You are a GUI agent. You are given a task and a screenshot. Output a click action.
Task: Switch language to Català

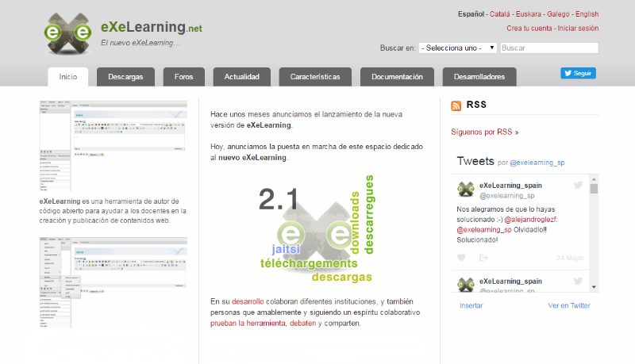click(x=500, y=14)
